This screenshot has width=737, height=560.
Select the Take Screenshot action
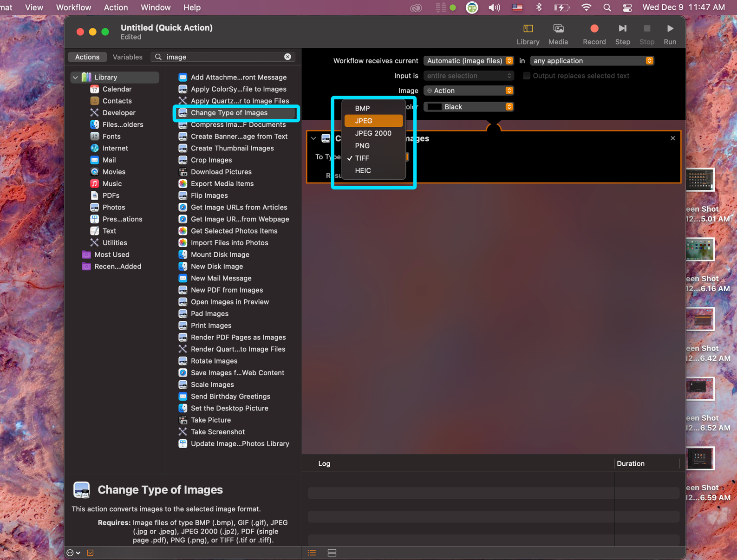217,432
